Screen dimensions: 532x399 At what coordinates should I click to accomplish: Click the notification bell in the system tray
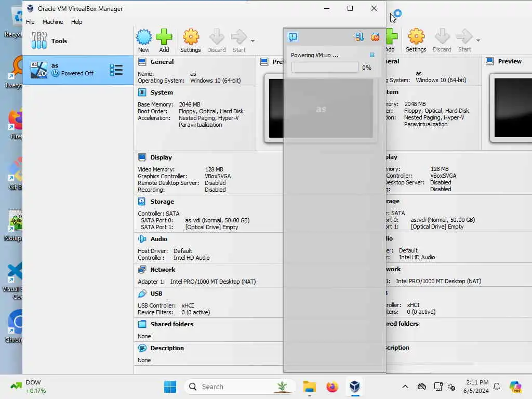[497, 387]
